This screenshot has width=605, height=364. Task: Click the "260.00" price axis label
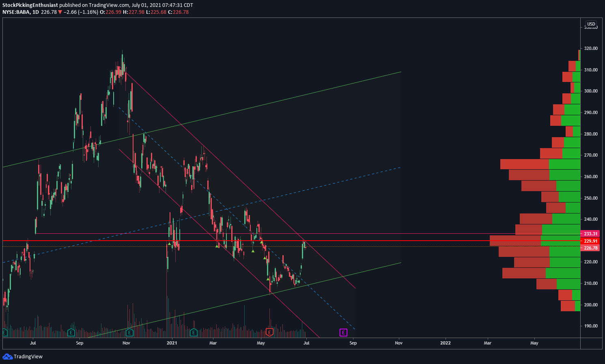591,177
